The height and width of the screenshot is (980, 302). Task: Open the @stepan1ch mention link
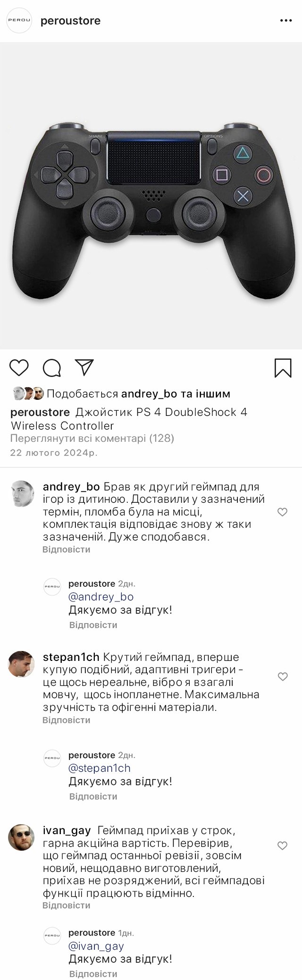(x=100, y=768)
